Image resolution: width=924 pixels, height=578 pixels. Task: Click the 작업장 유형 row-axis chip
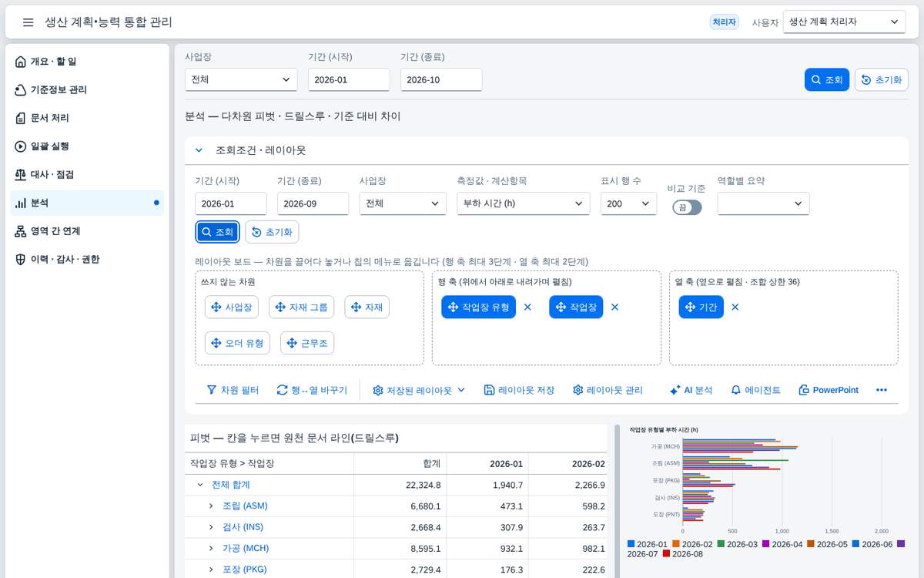tap(478, 307)
